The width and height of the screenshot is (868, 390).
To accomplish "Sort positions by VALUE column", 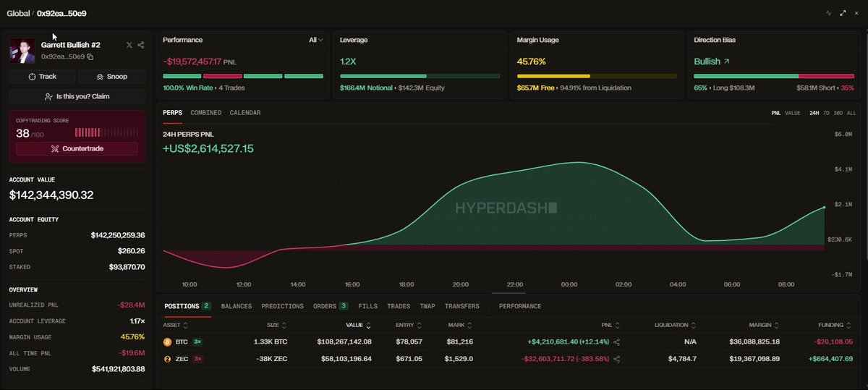I will point(359,326).
